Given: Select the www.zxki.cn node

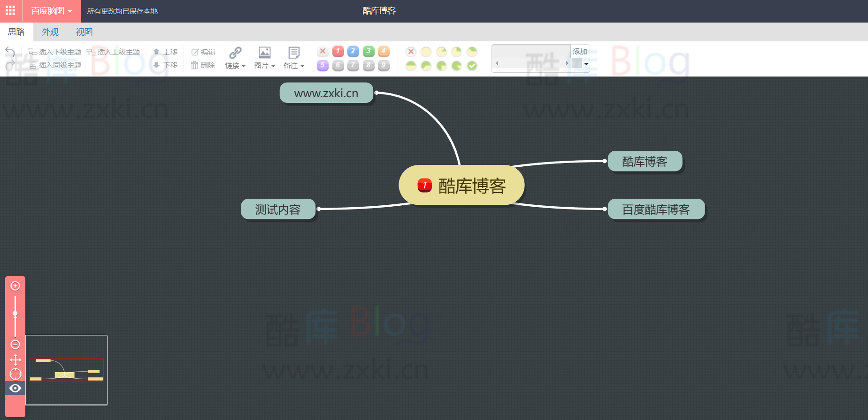Looking at the screenshot, I should point(326,93).
